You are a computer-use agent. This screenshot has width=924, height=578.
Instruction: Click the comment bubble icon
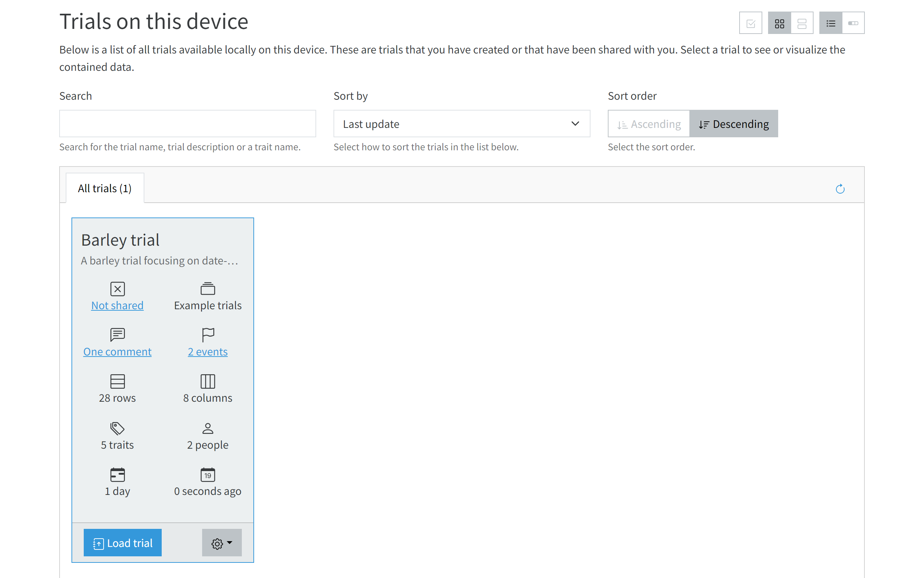[x=117, y=335]
